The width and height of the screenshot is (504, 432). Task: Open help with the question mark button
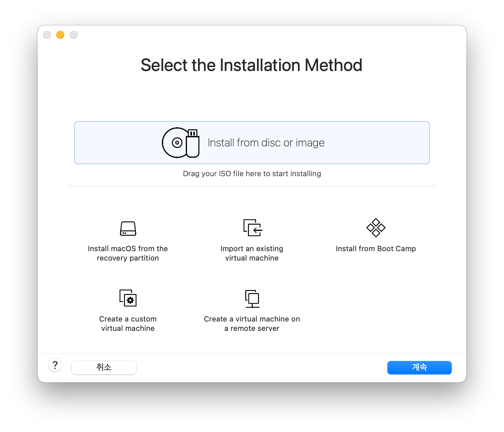pyautogui.click(x=55, y=365)
